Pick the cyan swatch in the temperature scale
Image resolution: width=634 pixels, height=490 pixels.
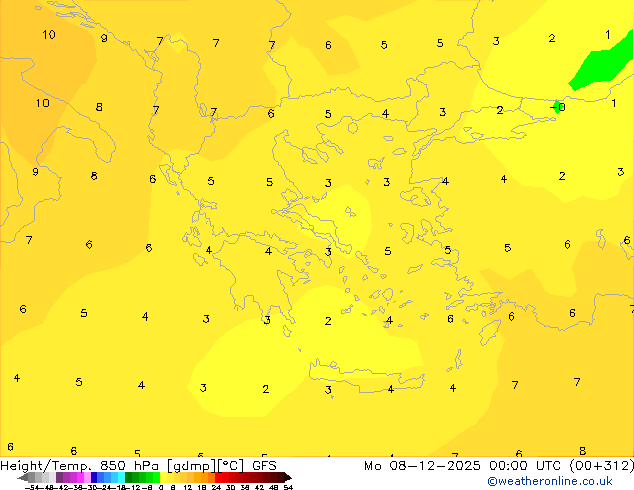121,477
